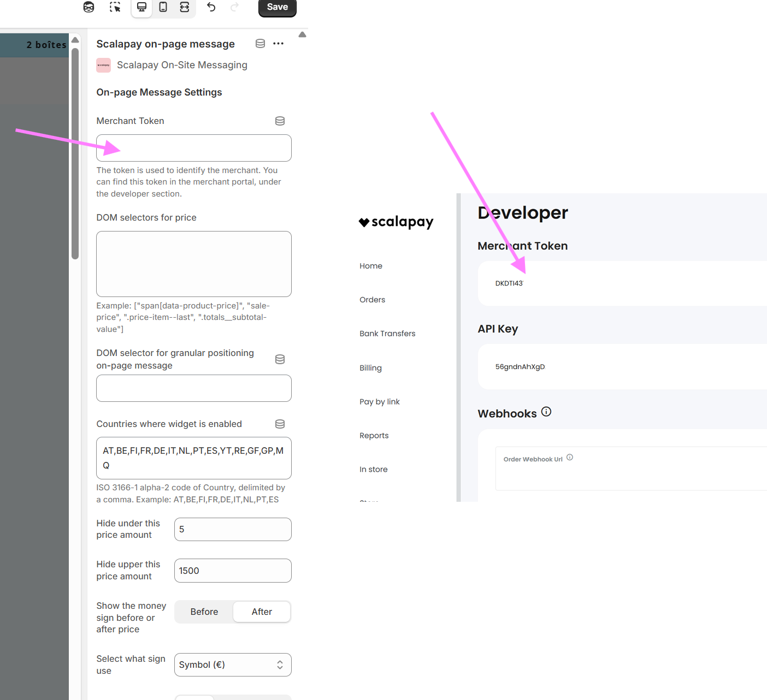
Task: Open Reports in Scalapay portal sidebar
Action: pyautogui.click(x=374, y=436)
